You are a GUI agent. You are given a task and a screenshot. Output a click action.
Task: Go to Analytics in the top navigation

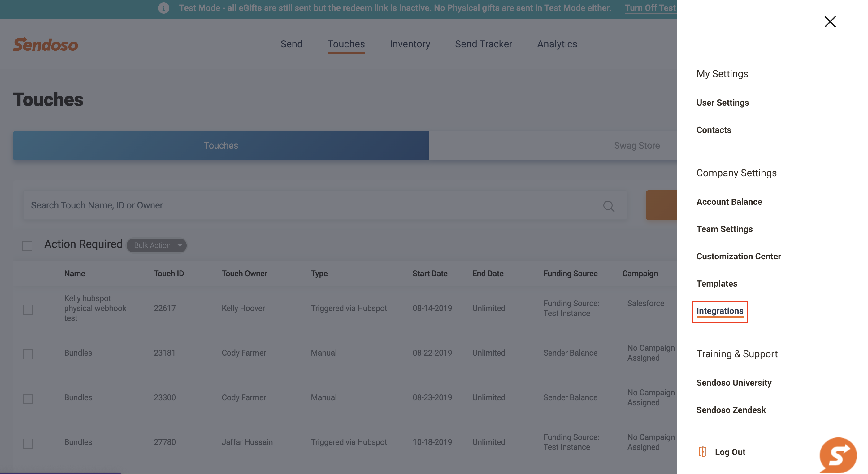click(557, 44)
